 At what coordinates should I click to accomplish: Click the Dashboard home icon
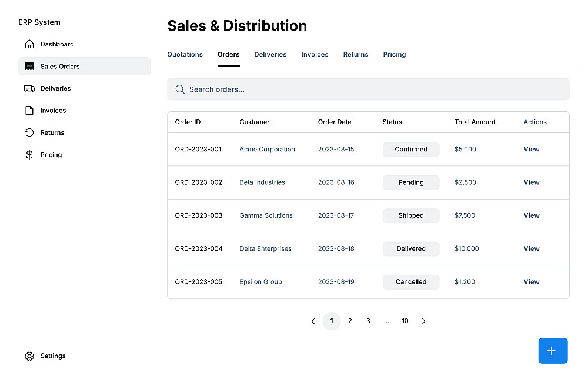pos(29,44)
